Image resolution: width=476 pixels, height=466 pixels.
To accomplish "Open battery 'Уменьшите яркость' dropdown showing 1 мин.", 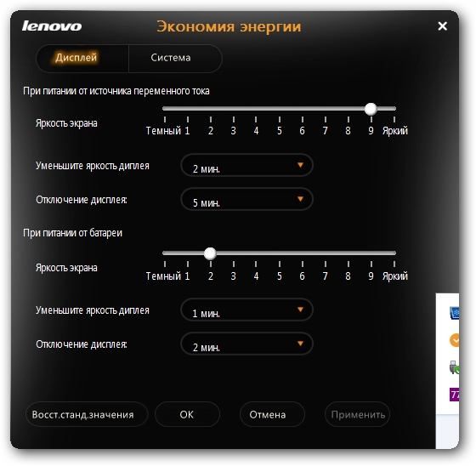I will [x=246, y=310].
